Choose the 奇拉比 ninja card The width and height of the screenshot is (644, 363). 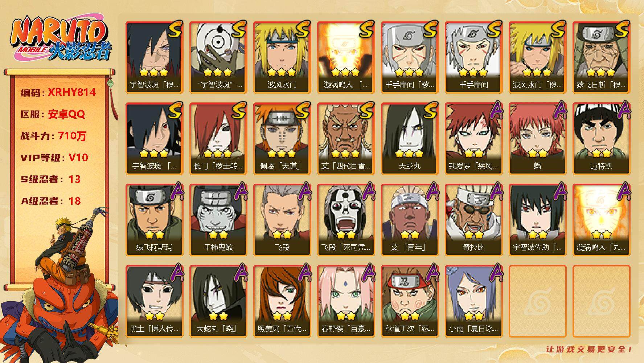tap(473, 220)
